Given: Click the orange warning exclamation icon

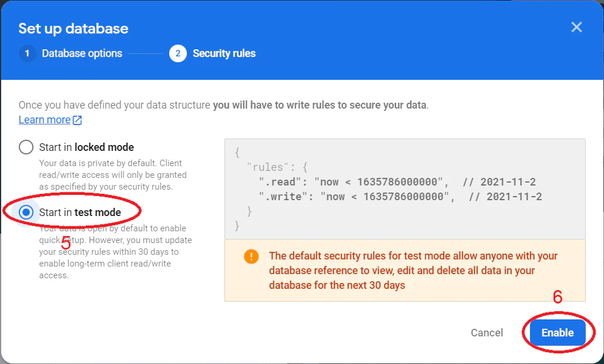Looking at the screenshot, I should pos(251,256).
